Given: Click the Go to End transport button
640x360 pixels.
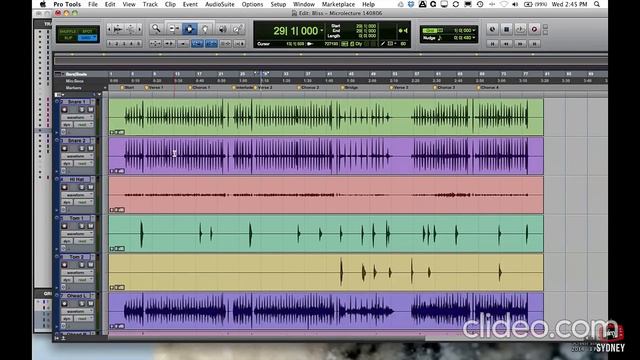Looking at the screenshot, I should click(534, 43).
